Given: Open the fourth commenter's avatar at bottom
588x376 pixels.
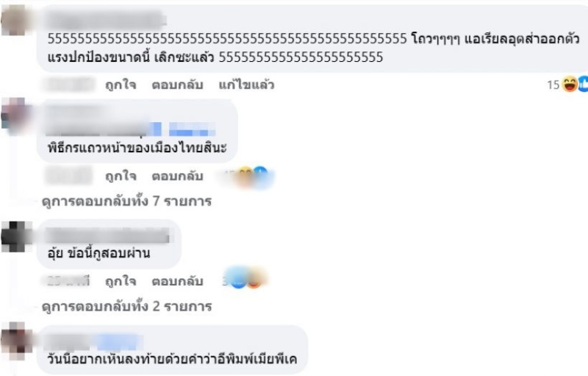Looking at the screenshot, I should (15, 342).
